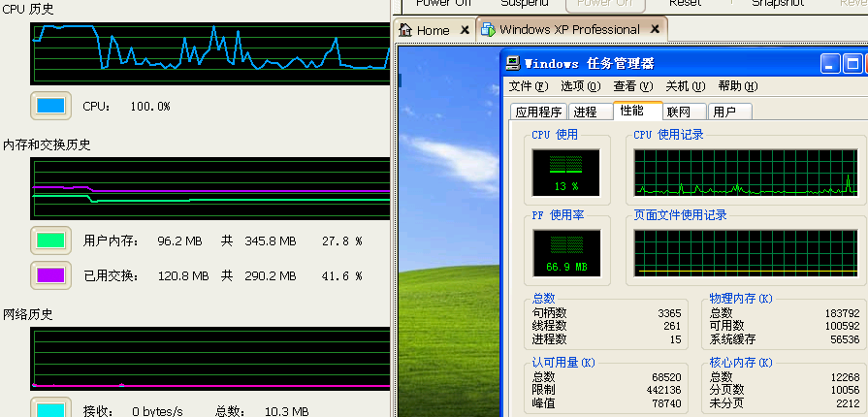Click the 290.2 MB swap total
Image resolution: width=868 pixels, height=417 pixels.
271,275
